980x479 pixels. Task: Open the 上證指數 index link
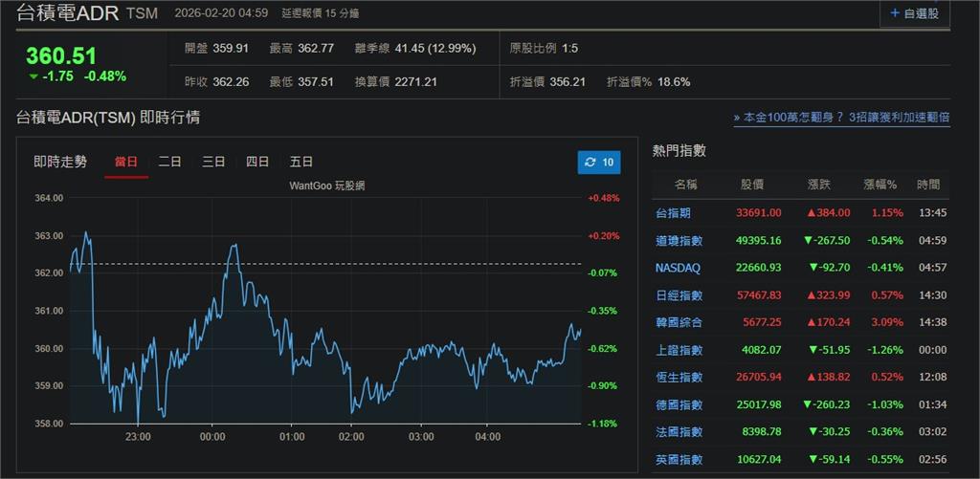[x=679, y=350]
